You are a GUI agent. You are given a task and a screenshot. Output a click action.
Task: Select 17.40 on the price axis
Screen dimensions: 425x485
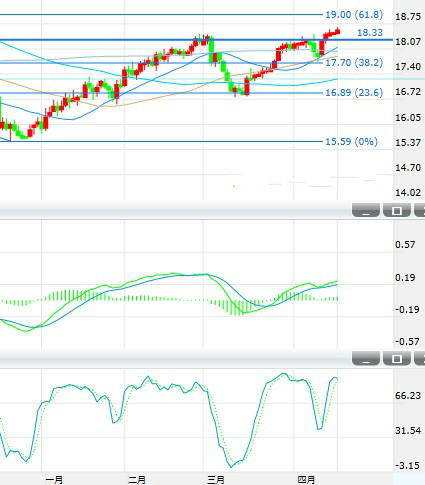tap(408, 67)
